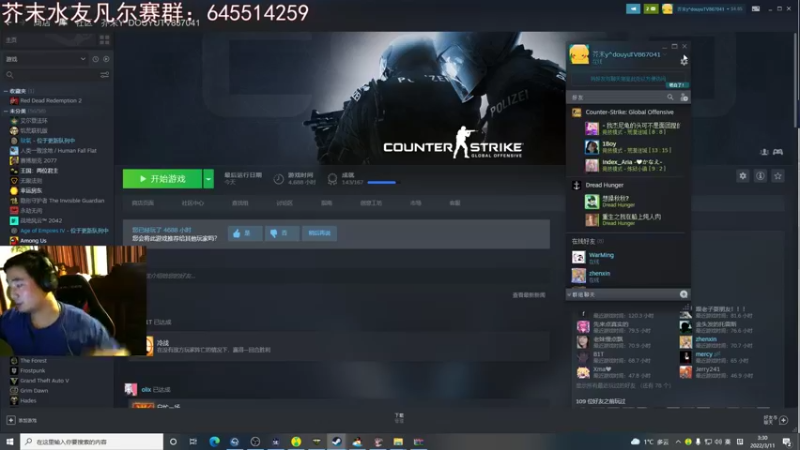Open the community hub tab
The width and height of the screenshot is (800, 450).
point(193,203)
